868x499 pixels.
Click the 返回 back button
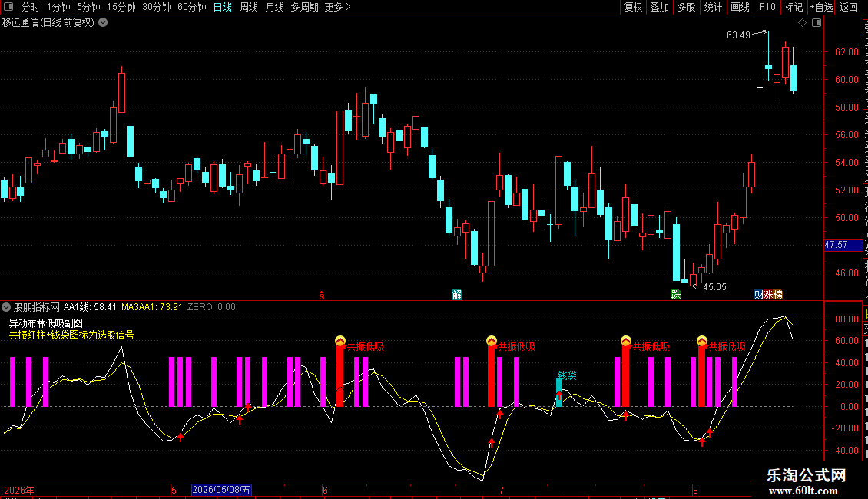pos(849,7)
